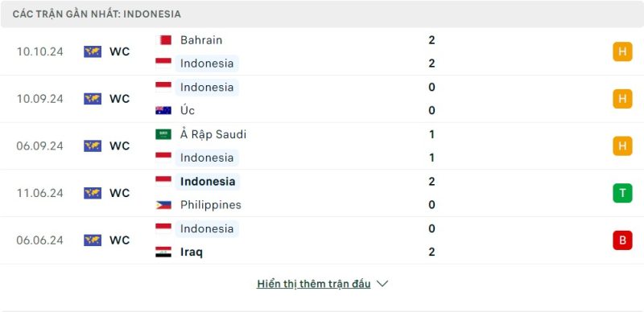Click the WC world map icon for 06.06.24
The image size is (644, 312).
pyautogui.click(x=93, y=240)
